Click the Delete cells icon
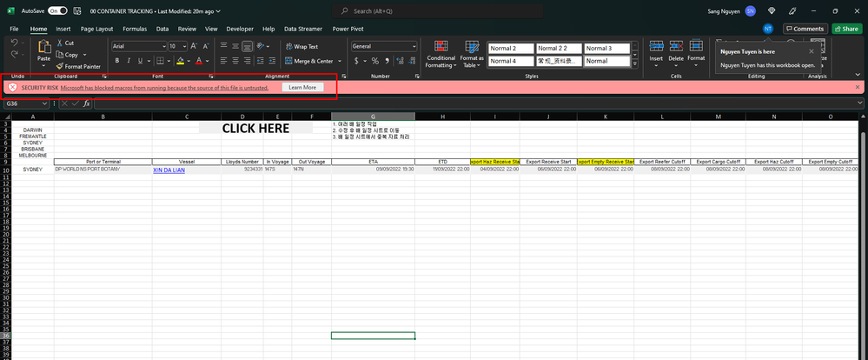Screen dimensions: 868x360 click(676, 46)
